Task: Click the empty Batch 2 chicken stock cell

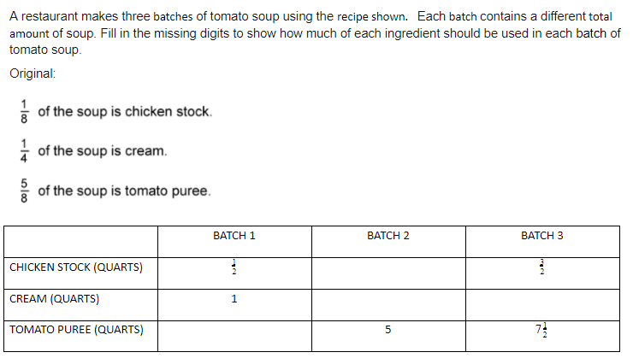Action: pos(388,268)
